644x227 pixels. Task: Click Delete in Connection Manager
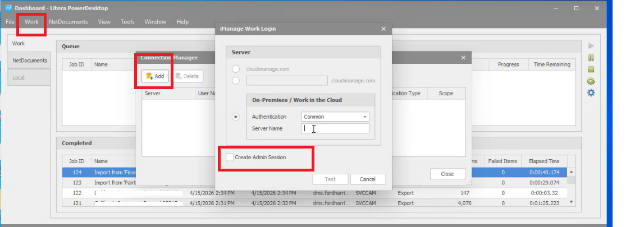[187, 76]
